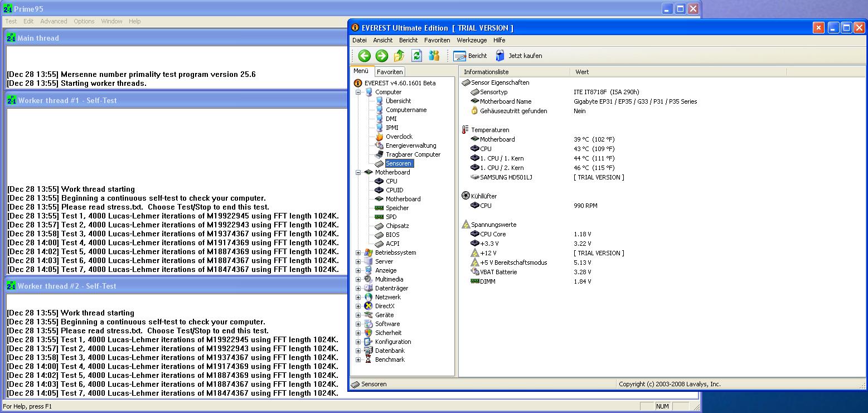
Task: Select Speicher memory entry in the tree
Action: (x=397, y=208)
